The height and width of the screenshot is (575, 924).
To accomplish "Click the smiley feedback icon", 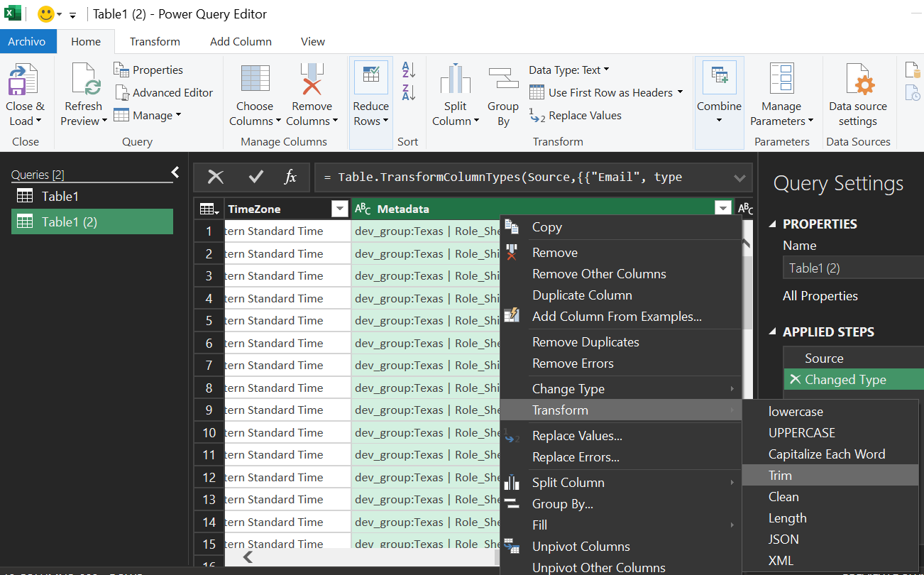I will [46, 13].
